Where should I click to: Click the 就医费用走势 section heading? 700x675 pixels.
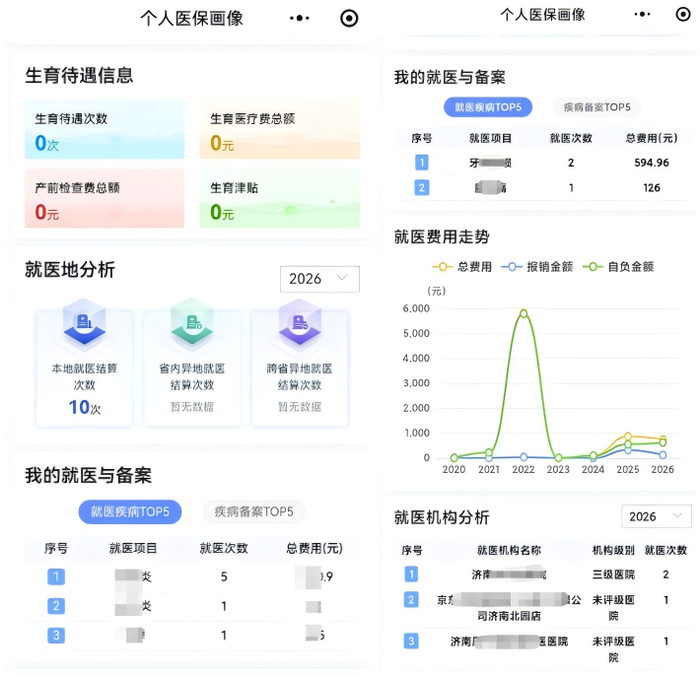442,237
